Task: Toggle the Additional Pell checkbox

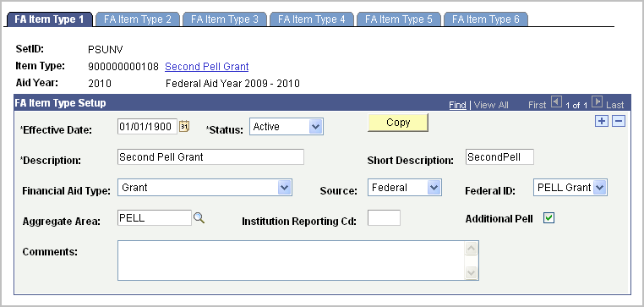Action: coord(548,218)
